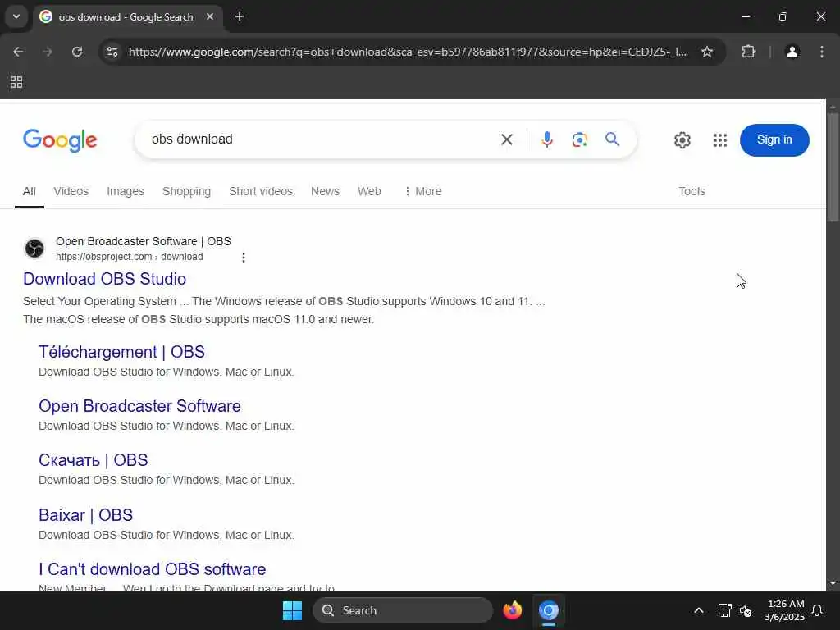Screen dimensions: 840x630
Task: Open the apps grid in bookmarks bar
Action: point(16,82)
